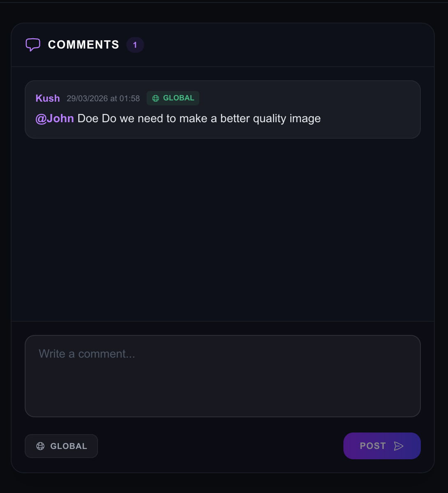Click the time 01:58 in the comment header

(x=130, y=99)
